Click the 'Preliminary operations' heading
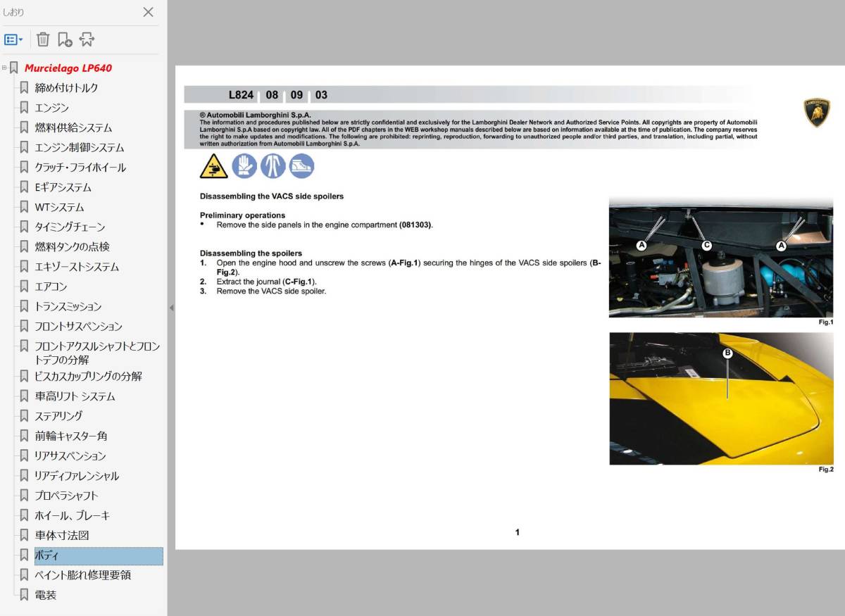Viewport: 845px width, 616px height. 243,215
